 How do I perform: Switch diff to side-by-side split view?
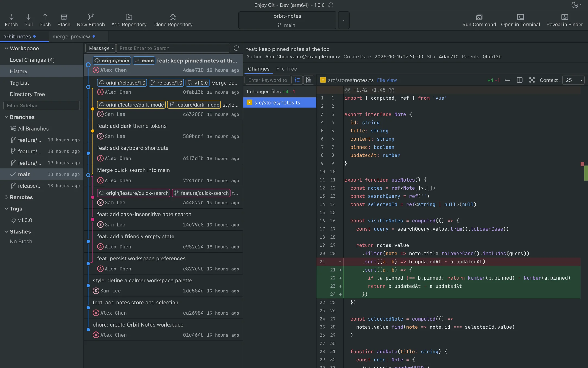click(519, 80)
